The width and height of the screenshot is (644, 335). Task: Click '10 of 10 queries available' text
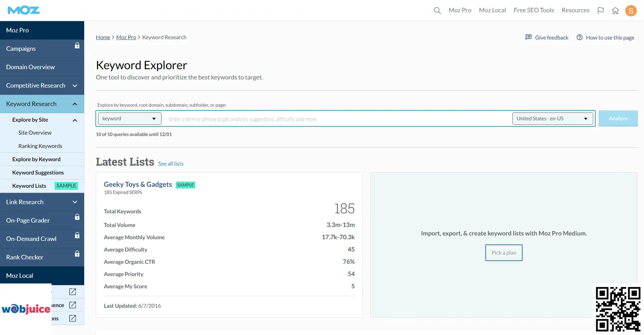[x=134, y=134]
